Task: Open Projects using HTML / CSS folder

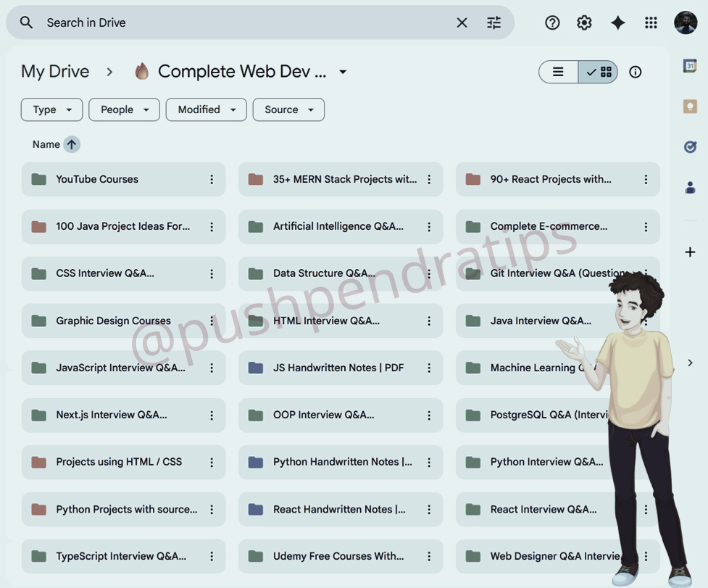Action: [124, 462]
